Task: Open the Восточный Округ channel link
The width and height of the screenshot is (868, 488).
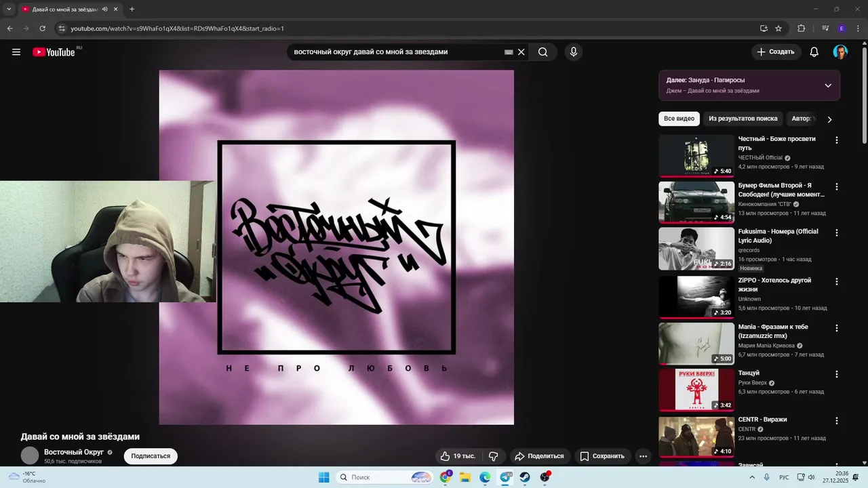Action: click(74, 452)
